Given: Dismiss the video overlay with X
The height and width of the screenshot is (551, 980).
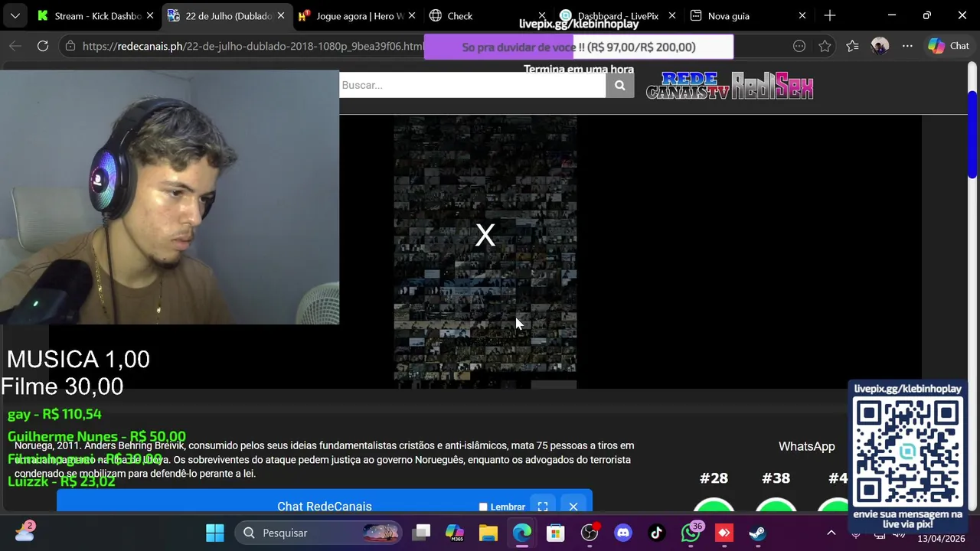Looking at the screenshot, I should coord(485,235).
